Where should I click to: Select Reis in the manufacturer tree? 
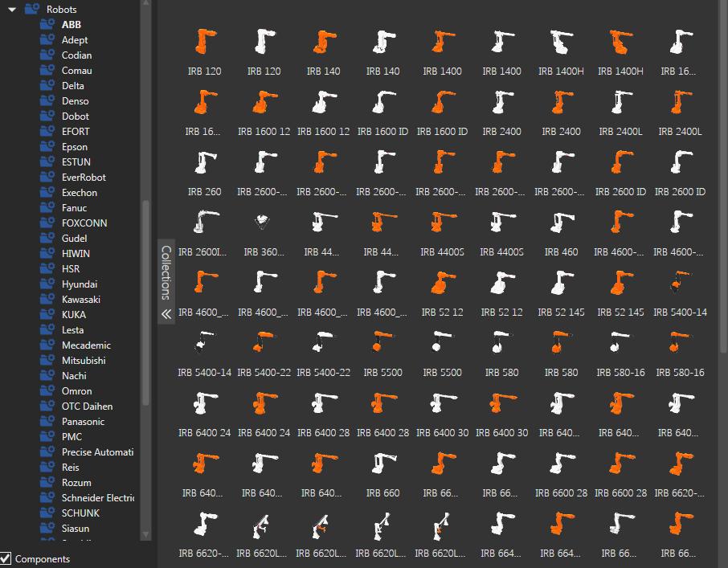[x=71, y=468]
